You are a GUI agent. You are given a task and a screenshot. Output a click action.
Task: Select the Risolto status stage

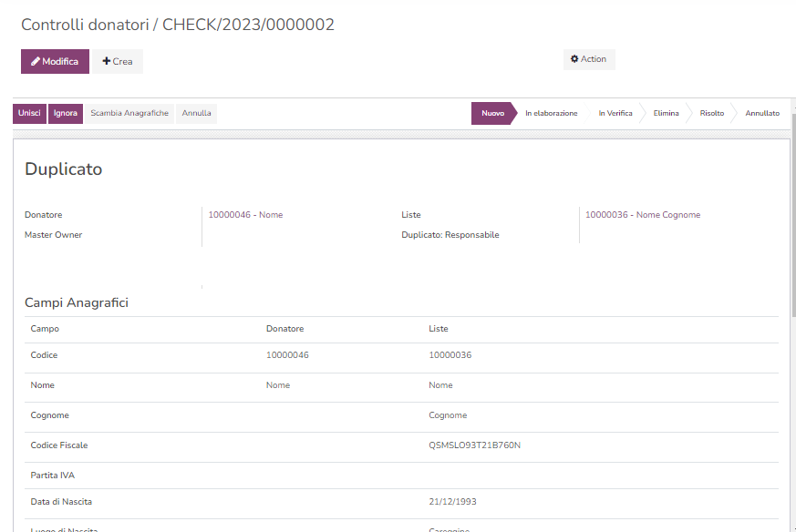(711, 114)
